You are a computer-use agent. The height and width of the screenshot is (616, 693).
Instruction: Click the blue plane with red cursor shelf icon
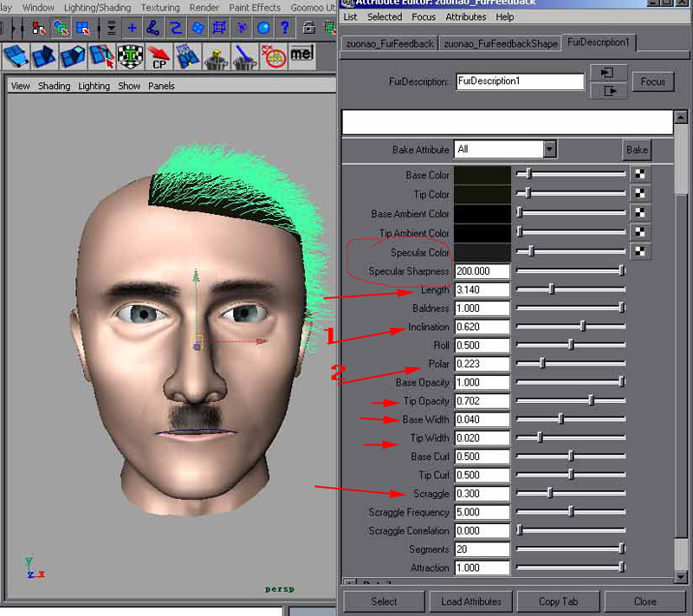[x=101, y=57]
